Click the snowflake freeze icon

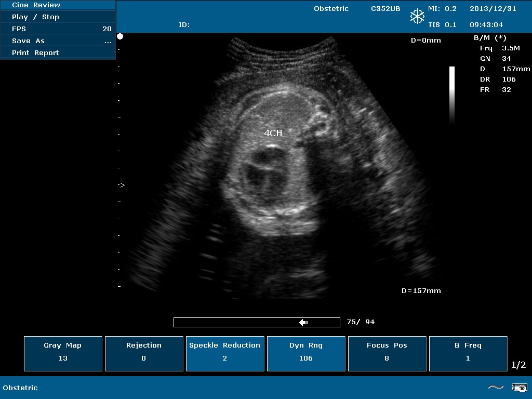pyautogui.click(x=417, y=16)
